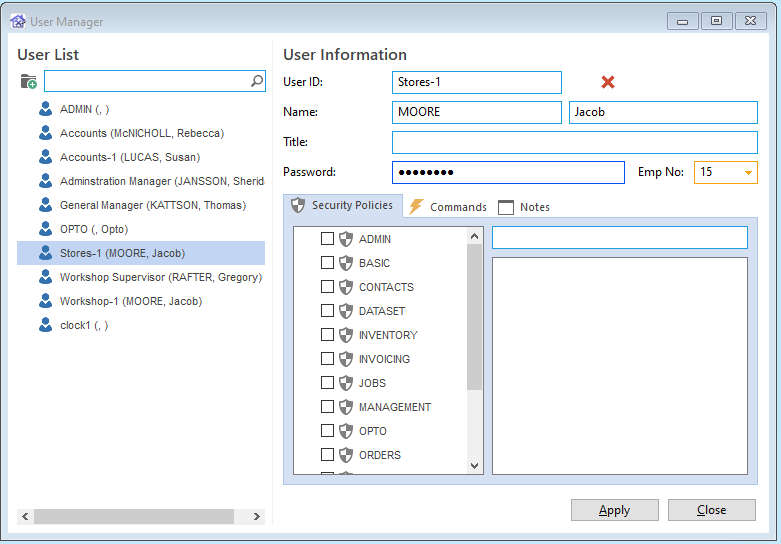Screen dimensions: 781x544
Task: Tick the OPTO policy checkbox
Action: [x=327, y=430]
